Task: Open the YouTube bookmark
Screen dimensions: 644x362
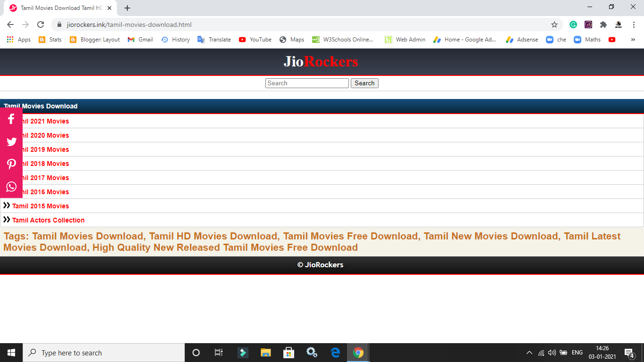Action: 255,40
